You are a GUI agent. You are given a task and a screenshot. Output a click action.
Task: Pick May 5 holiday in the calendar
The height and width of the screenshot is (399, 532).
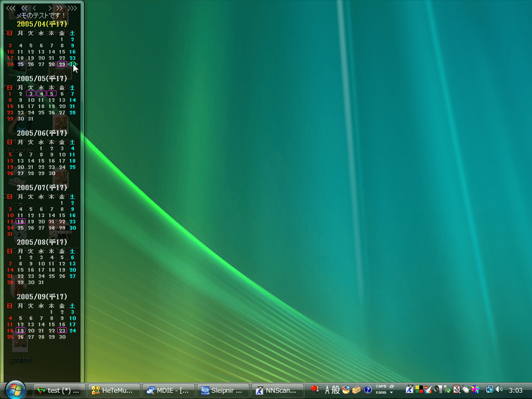(x=51, y=94)
